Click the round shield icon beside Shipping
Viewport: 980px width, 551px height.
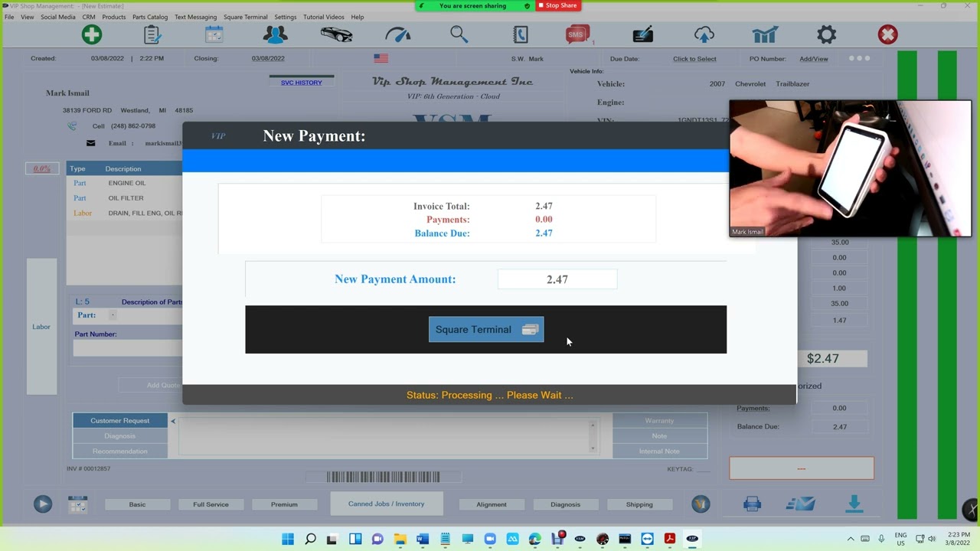point(701,504)
